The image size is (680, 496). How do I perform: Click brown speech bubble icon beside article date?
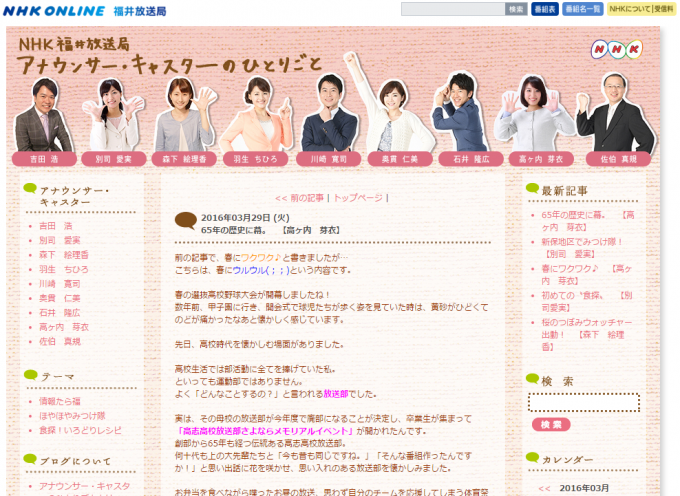(x=186, y=220)
